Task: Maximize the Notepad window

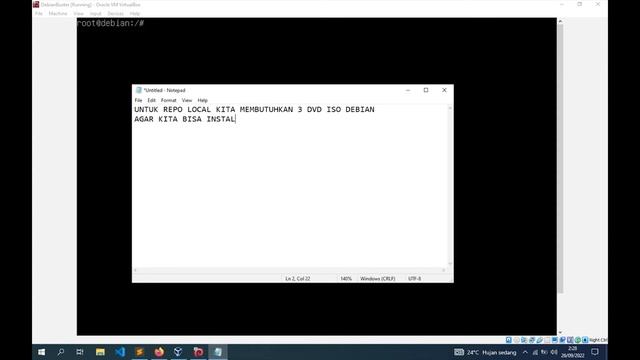Action: click(x=426, y=90)
